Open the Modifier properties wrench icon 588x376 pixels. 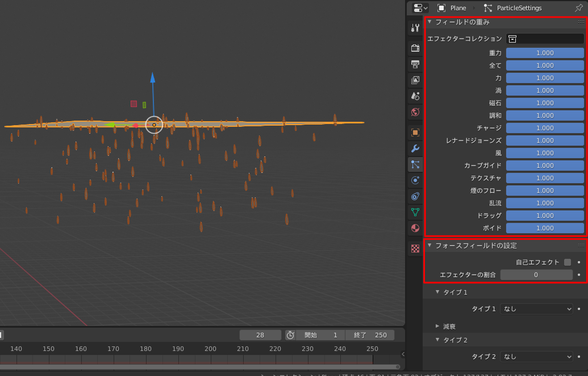(415, 148)
